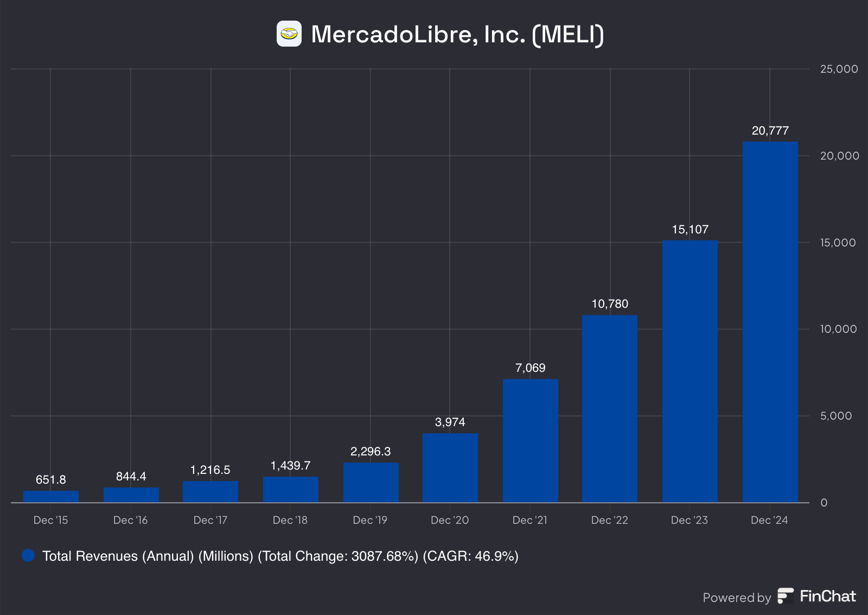Click the chart title MercadoLibre, Inc. (MELI)
This screenshot has width=868, height=615.
[457, 34]
